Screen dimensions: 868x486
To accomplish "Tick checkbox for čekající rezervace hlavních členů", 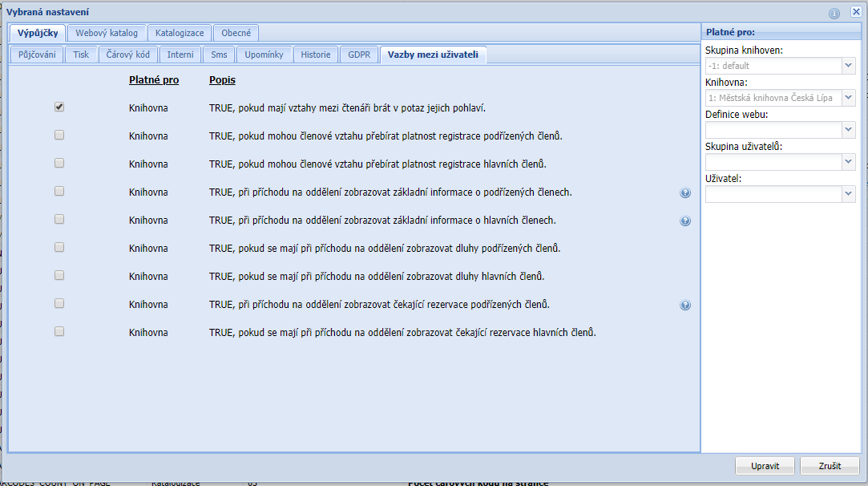I will (59, 332).
